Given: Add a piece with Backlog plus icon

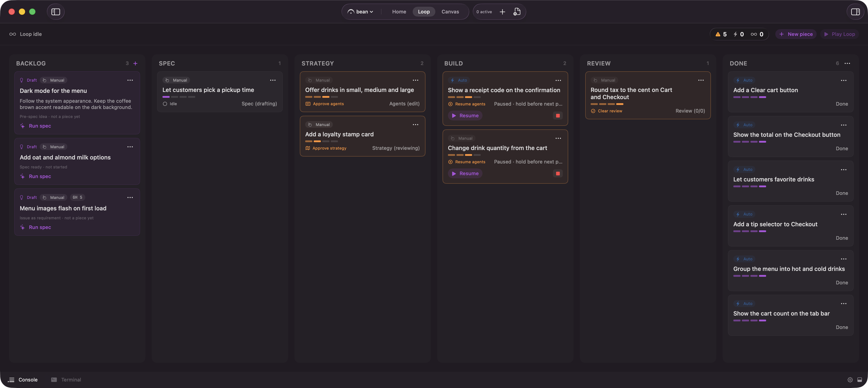Looking at the screenshot, I should point(136,63).
